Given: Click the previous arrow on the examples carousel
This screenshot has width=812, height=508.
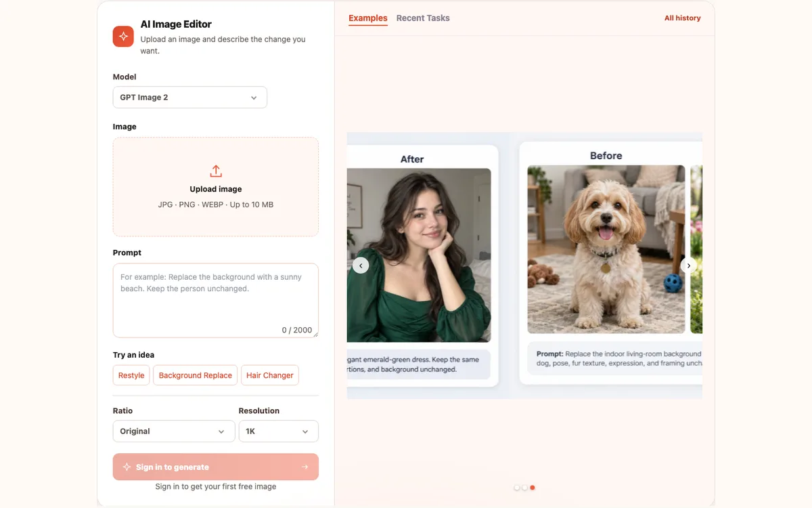Looking at the screenshot, I should [361, 266].
